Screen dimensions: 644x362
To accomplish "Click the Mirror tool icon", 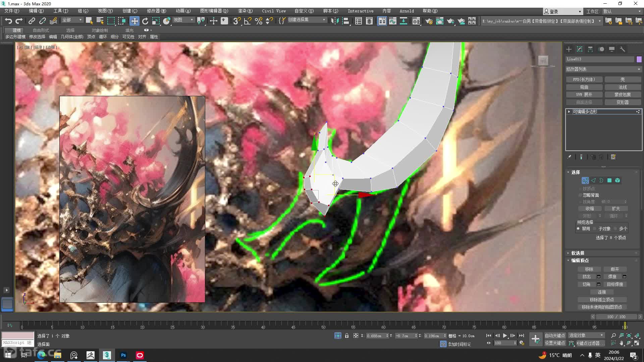I will pyautogui.click(x=335, y=21).
